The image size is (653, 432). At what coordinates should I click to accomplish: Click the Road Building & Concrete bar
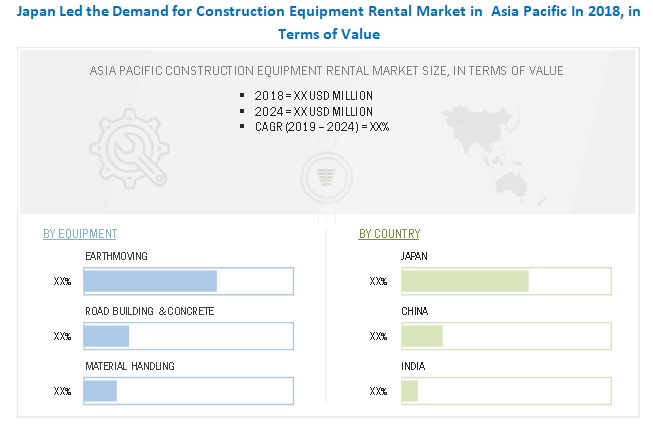coord(107,335)
